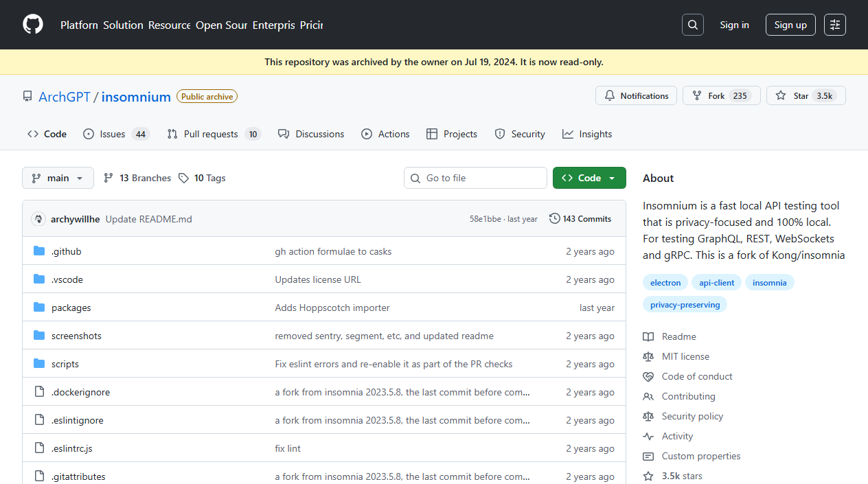Open the Solutions header menu

tap(123, 25)
